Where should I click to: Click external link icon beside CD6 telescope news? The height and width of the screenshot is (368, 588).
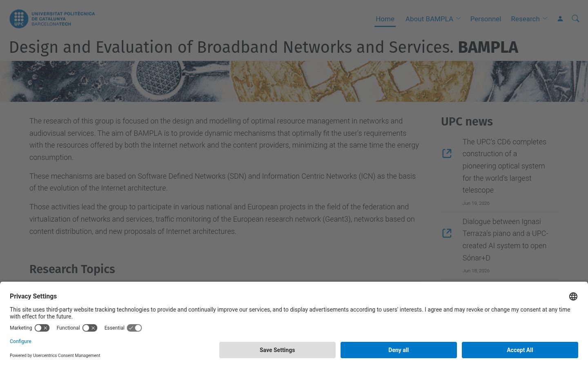[447, 153]
